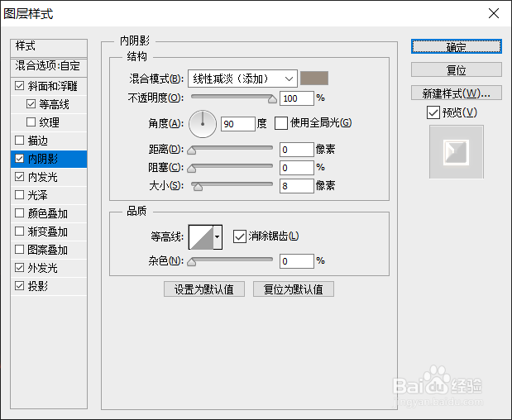The image size is (512, 420).
Task: Open 光泽 settings panel
Action: click(38, 195)
